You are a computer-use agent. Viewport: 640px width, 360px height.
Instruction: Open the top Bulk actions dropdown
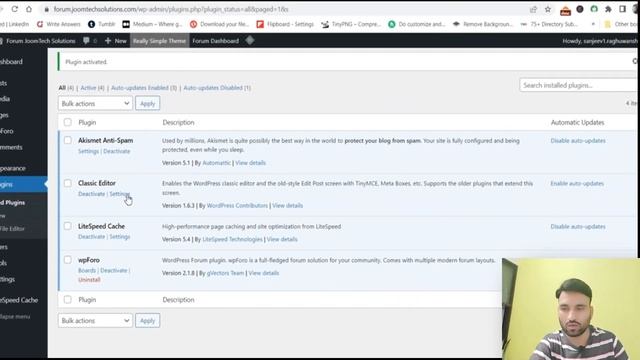coord(96,103)
